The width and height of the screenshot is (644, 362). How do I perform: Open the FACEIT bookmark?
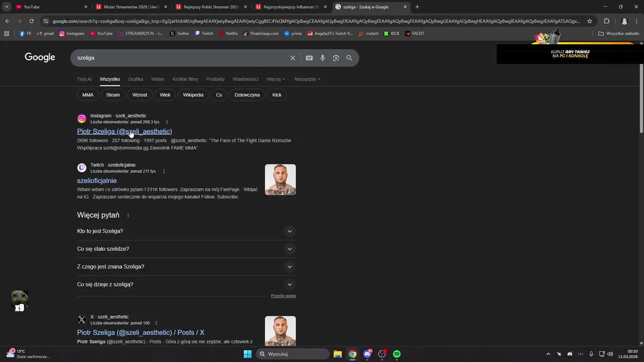point(415,34)
